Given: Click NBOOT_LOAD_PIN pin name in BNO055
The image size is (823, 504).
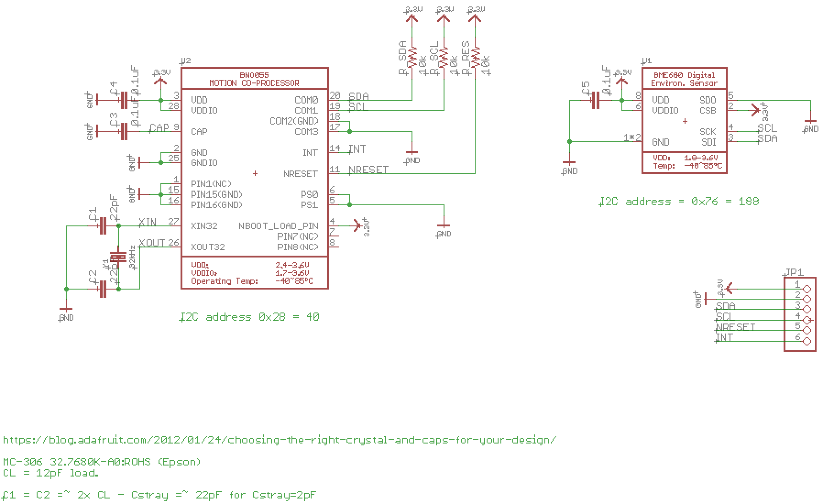Looking at the screenshot, I should click(x=278, y=226).
